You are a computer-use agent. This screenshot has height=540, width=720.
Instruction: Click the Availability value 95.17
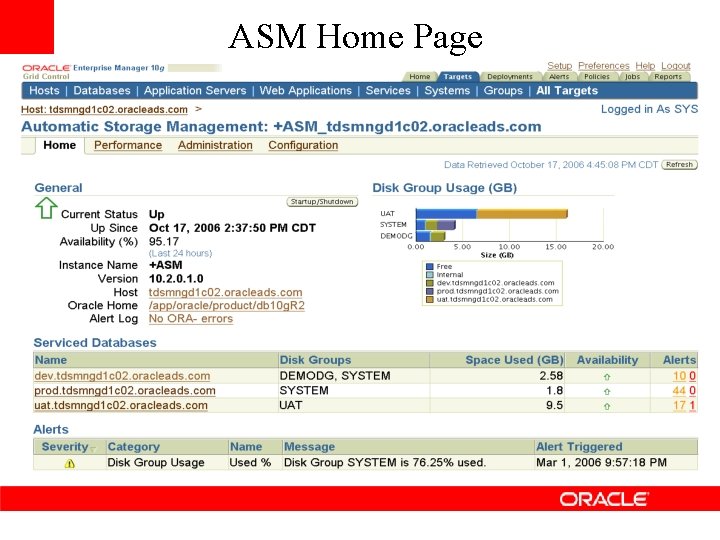point(164,242)
